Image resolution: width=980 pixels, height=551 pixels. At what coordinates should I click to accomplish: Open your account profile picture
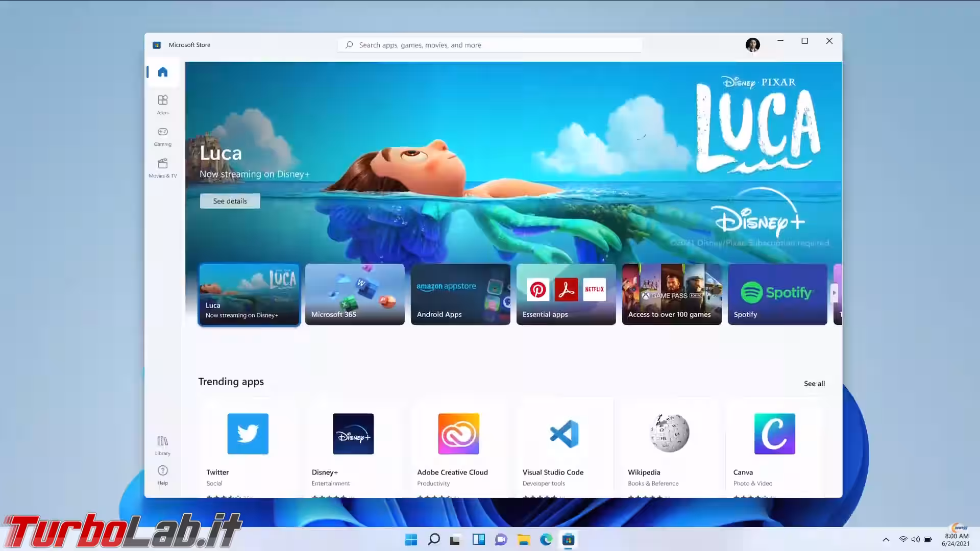pos(752,44)
